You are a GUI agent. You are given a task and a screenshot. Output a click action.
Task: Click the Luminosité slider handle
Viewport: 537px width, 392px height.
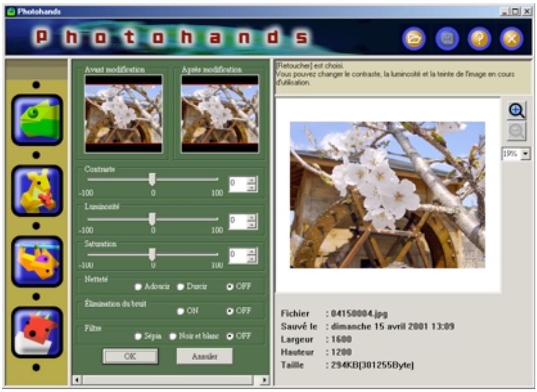pyautogui.click(x=152, y=219)
